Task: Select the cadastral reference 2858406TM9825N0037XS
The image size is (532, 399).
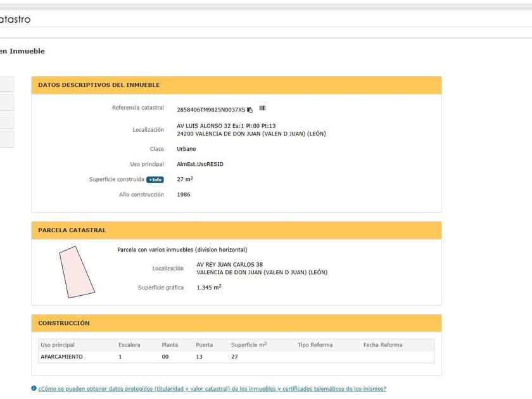Action: tap(211, 110)
